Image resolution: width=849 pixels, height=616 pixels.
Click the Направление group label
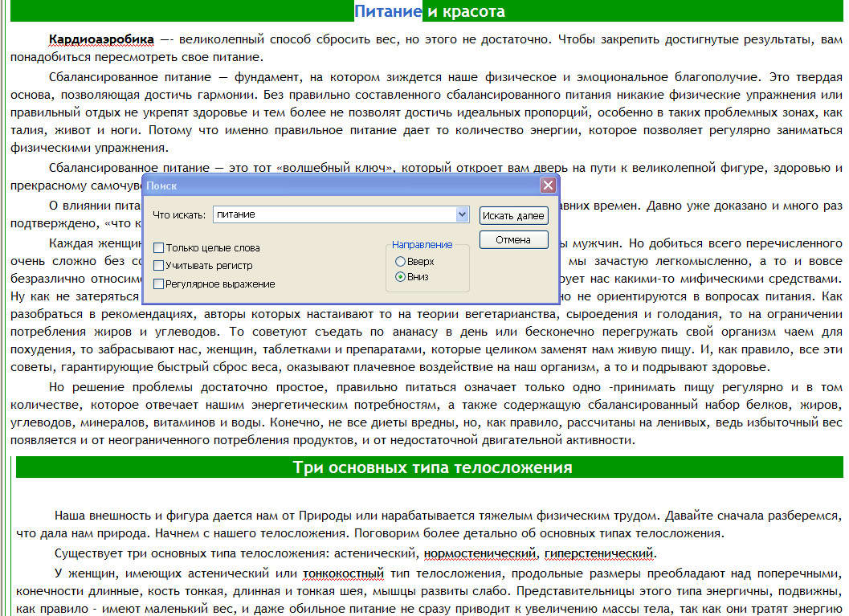(422, 245)
